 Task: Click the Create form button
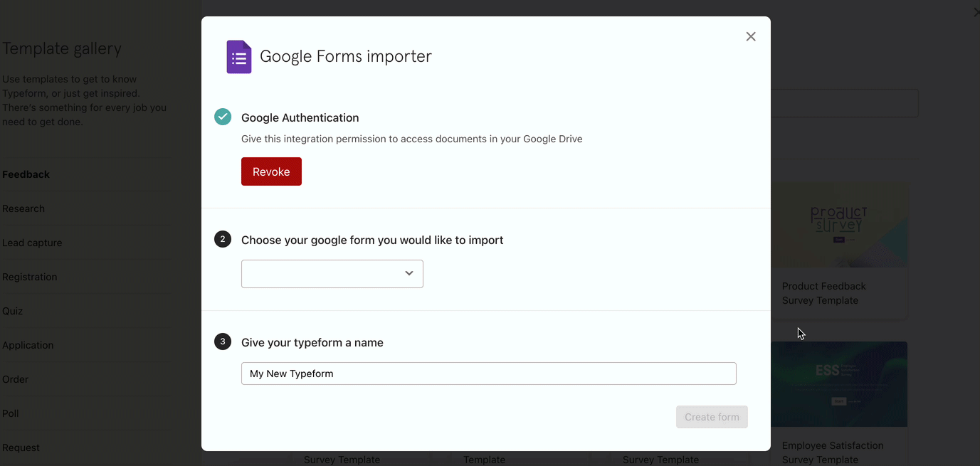coord(712,417)
